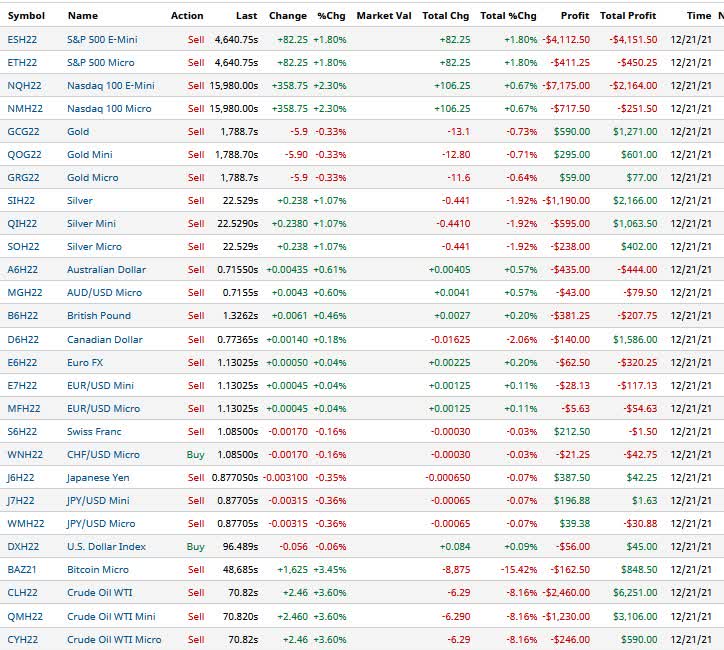Sort by the %Chg column header

[331, 16]
